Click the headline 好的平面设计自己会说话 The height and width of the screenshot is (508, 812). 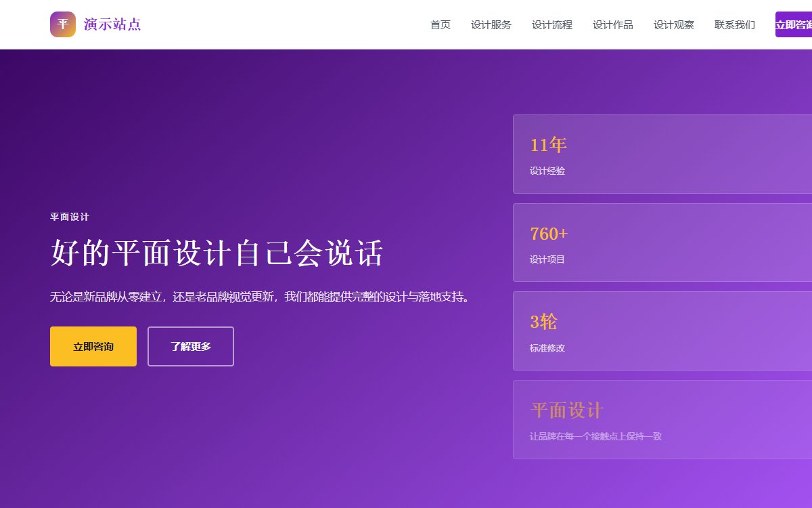point(217,254)
